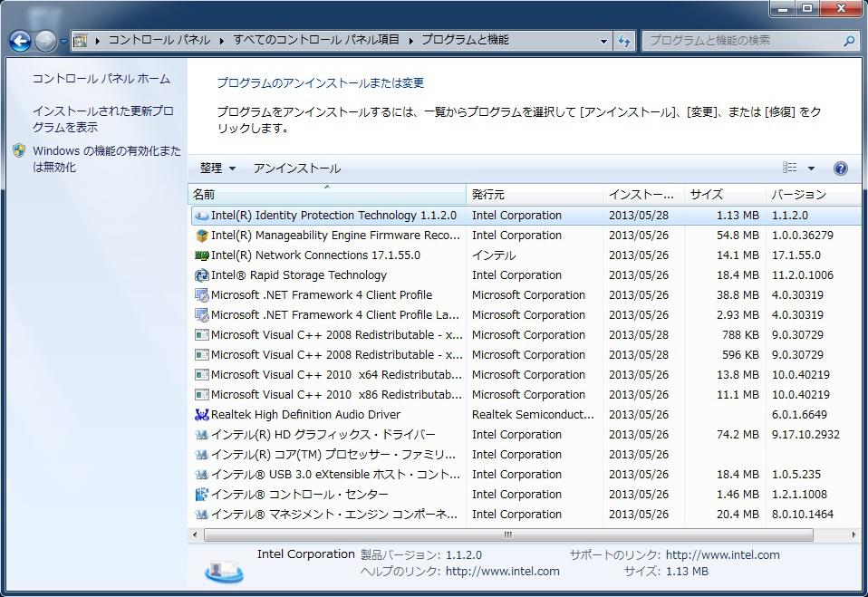Click the refresh button beside address bar
Screen dimensions: 868x597
tap(624, 41)
